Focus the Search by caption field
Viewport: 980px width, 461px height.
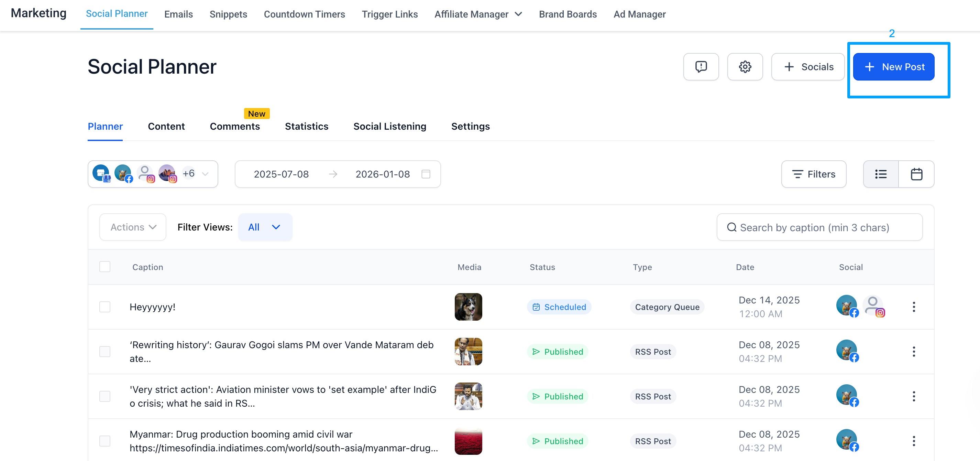point(819,227)
